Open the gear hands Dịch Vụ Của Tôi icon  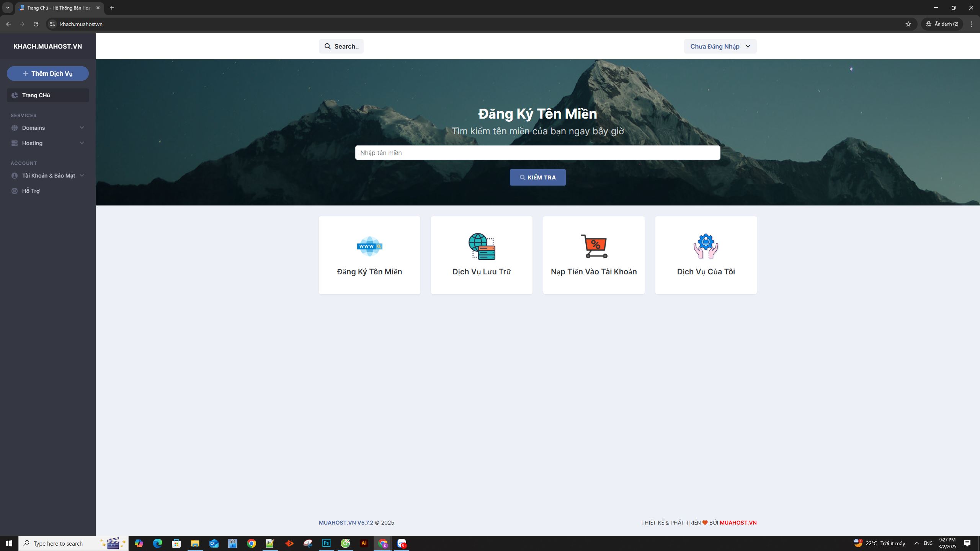coord(706,246)
